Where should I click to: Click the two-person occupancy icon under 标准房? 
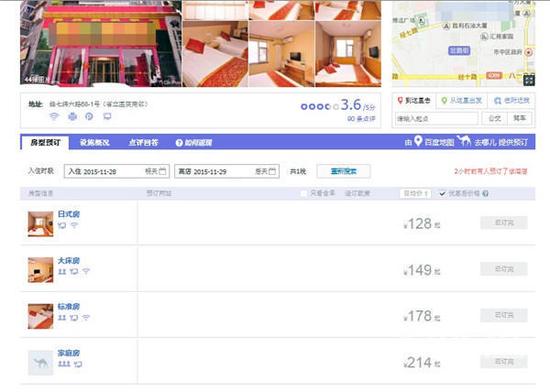click(62, 318)
